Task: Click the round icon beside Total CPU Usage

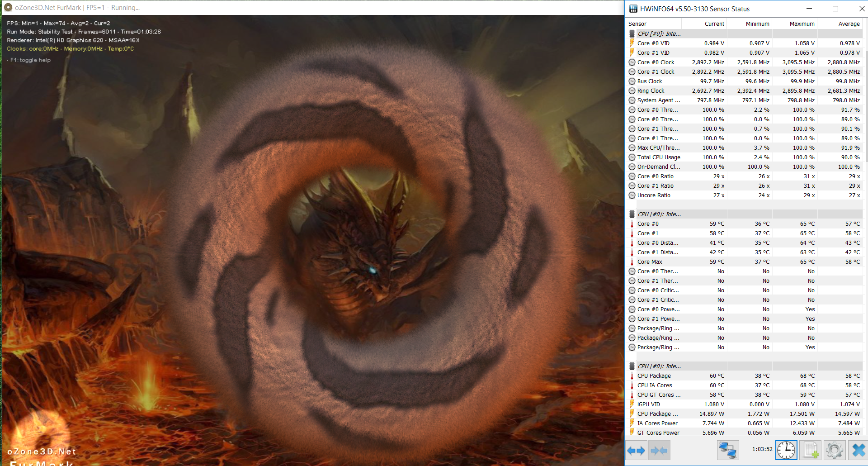Action: pos(632,157)
